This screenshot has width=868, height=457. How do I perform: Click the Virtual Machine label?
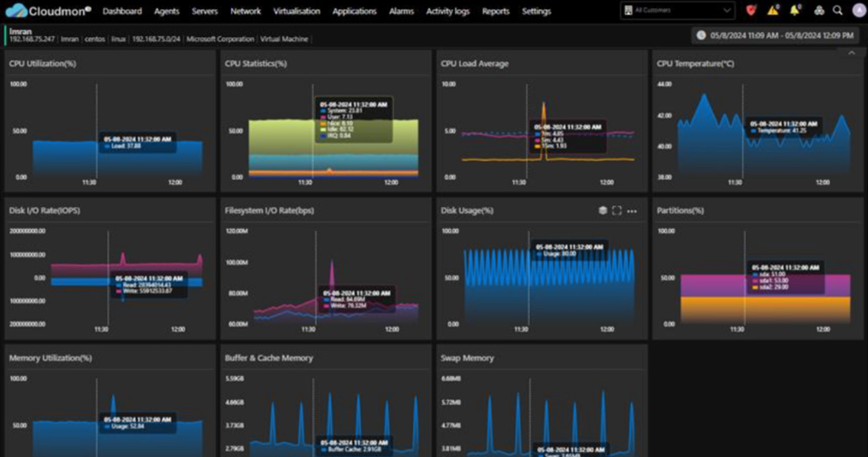coord(284,39)
